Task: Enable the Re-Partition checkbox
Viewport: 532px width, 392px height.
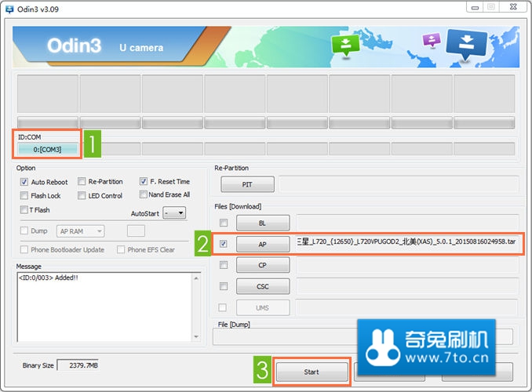Action: click(x=82, y=181)
